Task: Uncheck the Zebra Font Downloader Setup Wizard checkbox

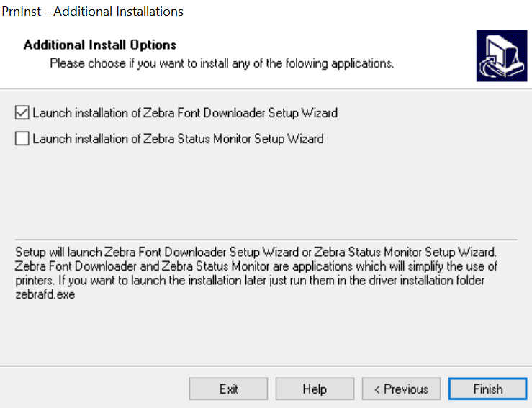Action: click(22, 113)
